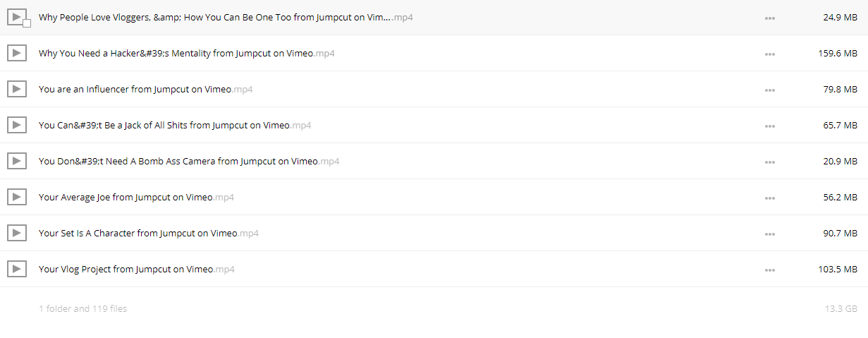Viewport: 868px width, 338px height.
Task: Click video icon for Your Set Is A Character
Action: coord(16,233)
